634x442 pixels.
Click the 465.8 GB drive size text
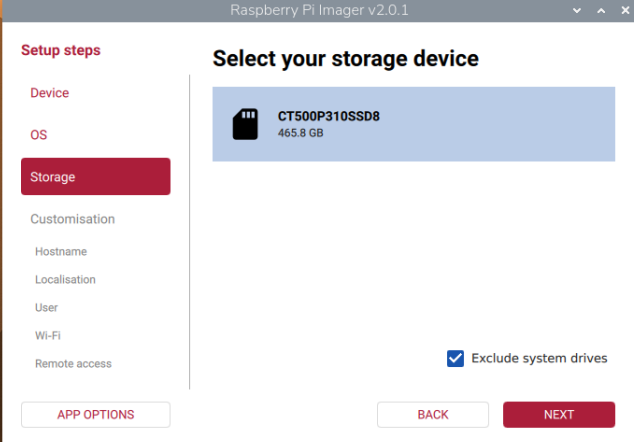click(x=300, y=132)
